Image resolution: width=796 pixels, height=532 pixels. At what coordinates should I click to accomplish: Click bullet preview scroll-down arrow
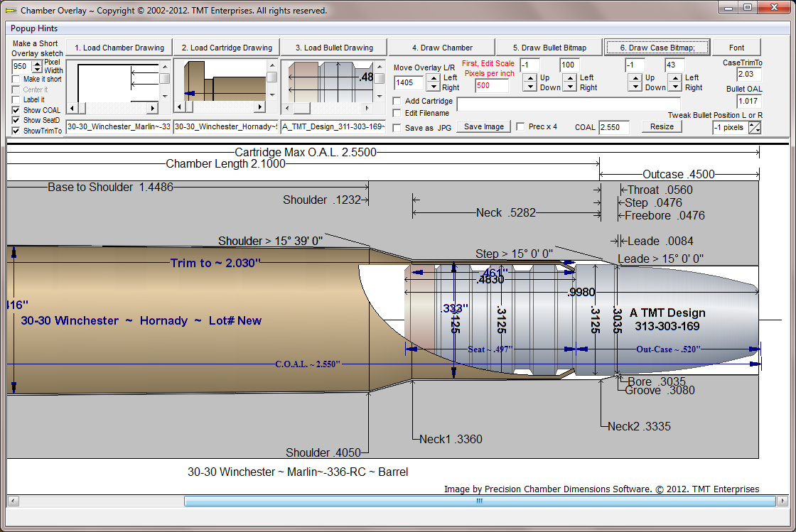click(x=380, y=97)
